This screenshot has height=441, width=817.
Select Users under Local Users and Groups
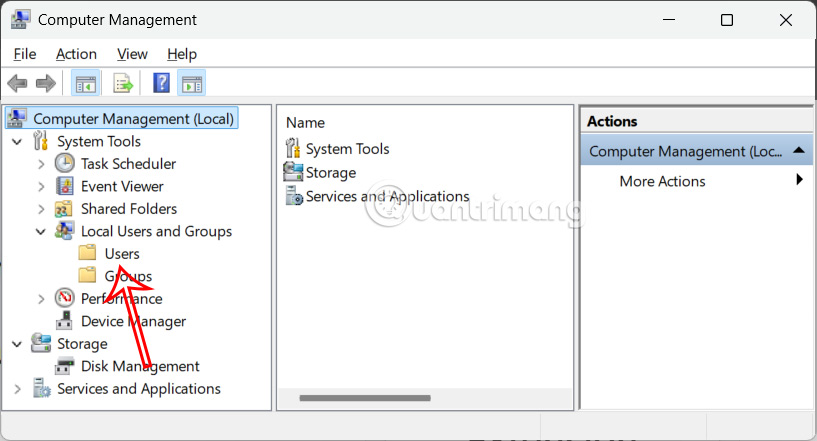click(x=122, y=254)
